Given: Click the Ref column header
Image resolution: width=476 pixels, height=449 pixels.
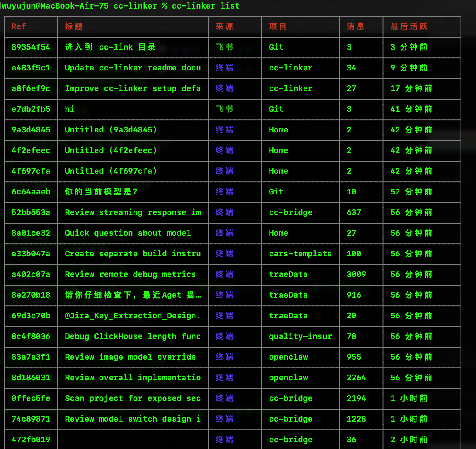Looking at the screenshot, I should click(19, 27).
